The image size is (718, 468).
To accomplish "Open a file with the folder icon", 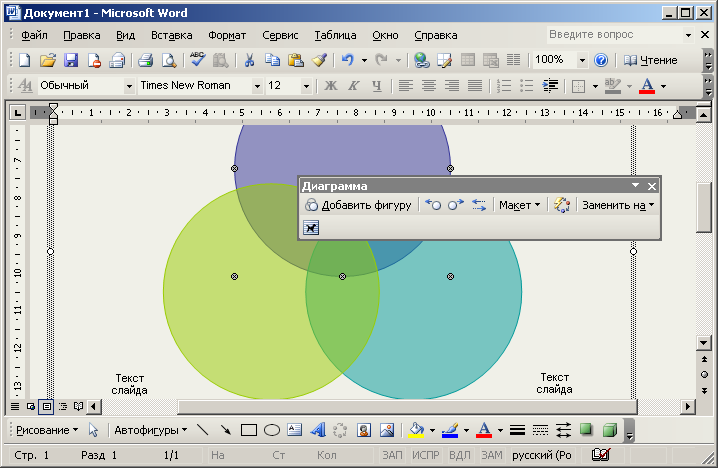I will 48,60.
